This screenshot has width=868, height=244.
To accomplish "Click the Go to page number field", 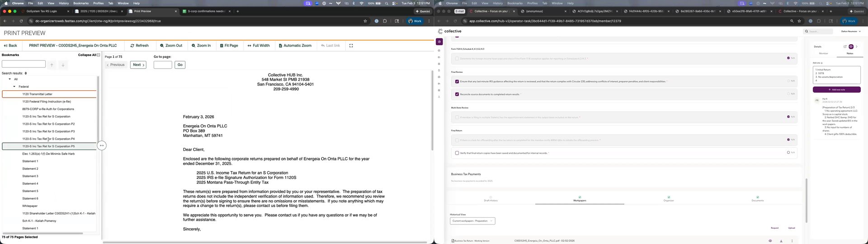I will click(163, 65).
